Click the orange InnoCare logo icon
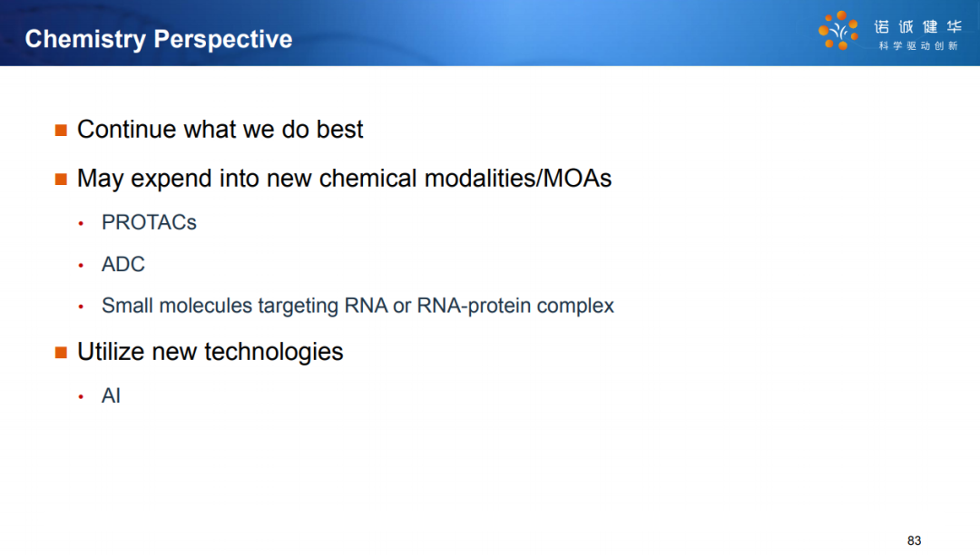Viewport: 980px width, 555px height. click(838, 31)
